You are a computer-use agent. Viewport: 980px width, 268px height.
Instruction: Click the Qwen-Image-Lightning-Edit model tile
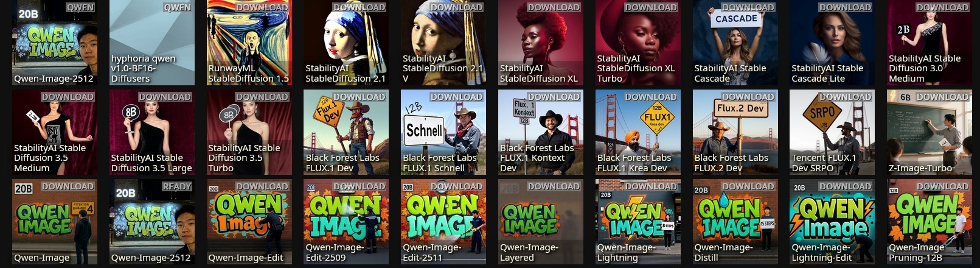(x=832, y=222)
